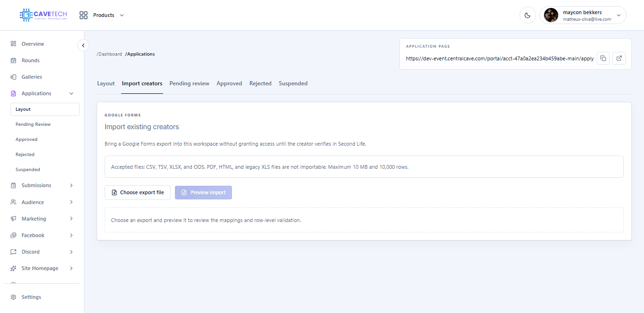Click the application page URL text
644x313 pixels.
pos(500,59)
